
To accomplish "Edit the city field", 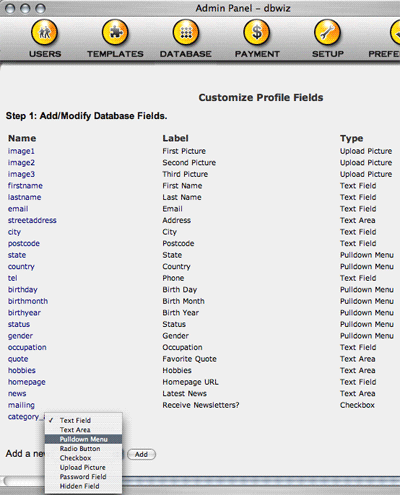I will (14, 232).
